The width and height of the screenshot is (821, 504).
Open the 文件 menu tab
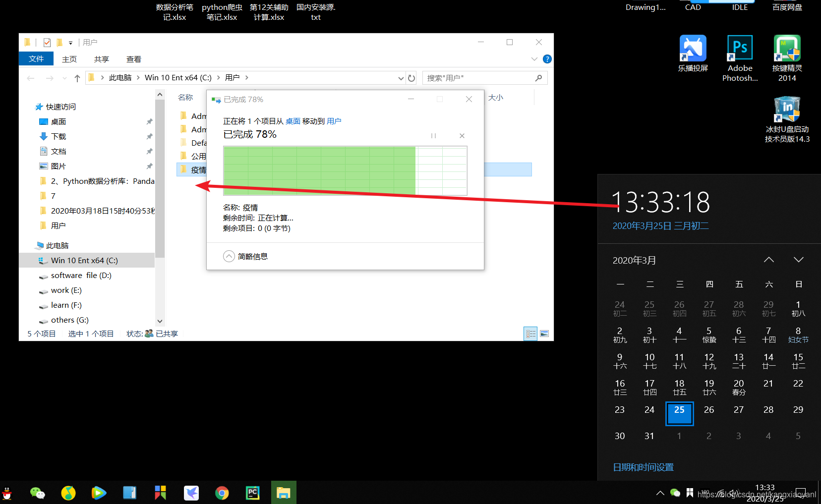pos(36,59)
